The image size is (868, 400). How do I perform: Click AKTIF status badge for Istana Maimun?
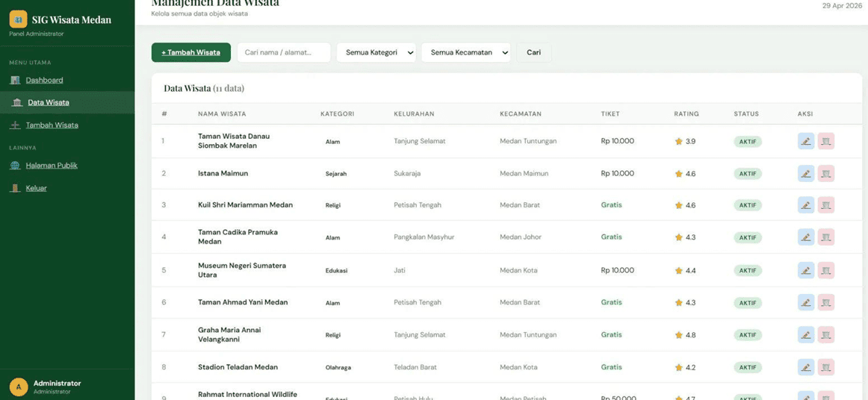pyautogui.click(x=748, y=174)
